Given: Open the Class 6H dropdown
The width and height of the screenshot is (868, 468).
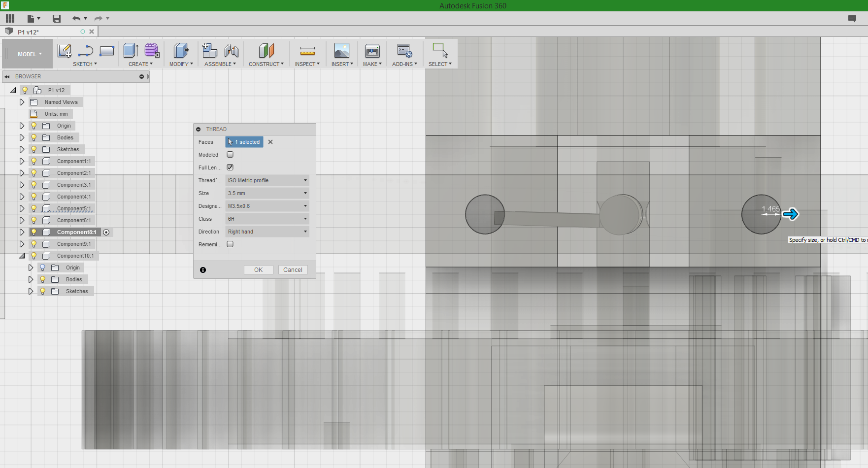Looking at the screenshot, I should [x=267, y=219].
